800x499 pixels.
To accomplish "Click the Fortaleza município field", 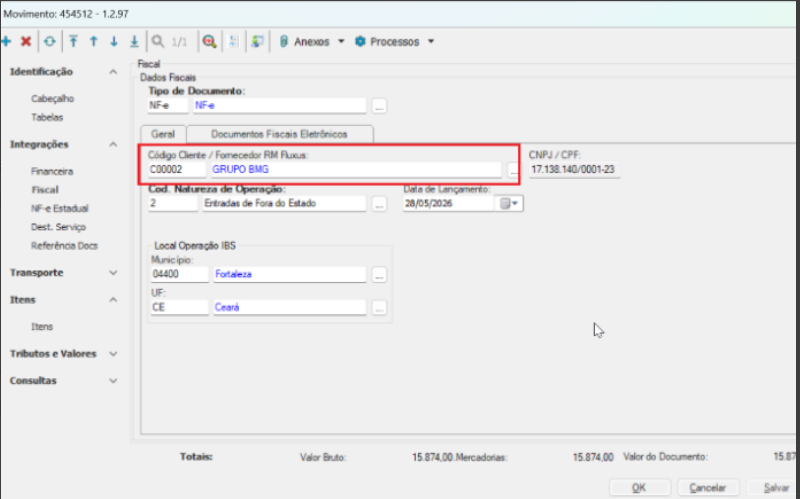I will pos(289,275).
